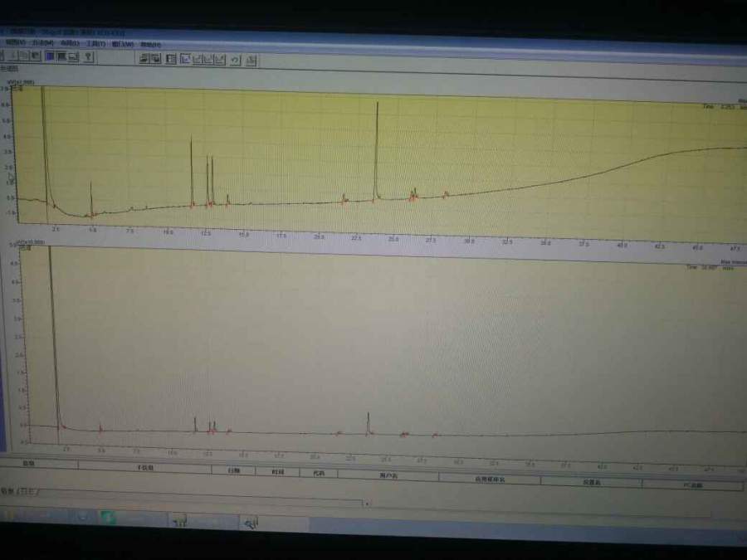Click the 日期 column header

(x=233, y=470)
